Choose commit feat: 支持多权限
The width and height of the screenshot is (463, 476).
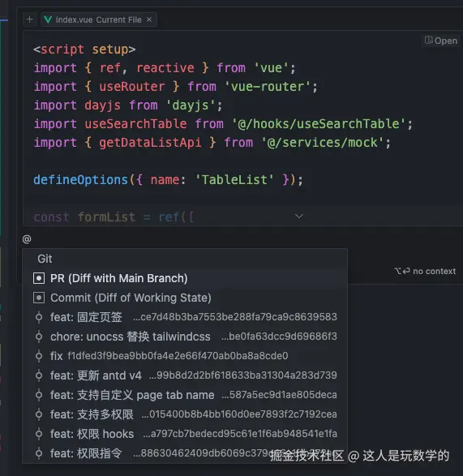[185, 414]
